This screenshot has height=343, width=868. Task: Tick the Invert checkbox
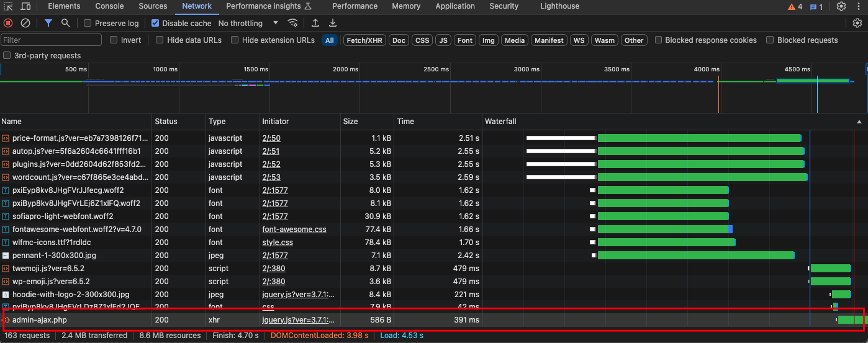tap(114, 40)
